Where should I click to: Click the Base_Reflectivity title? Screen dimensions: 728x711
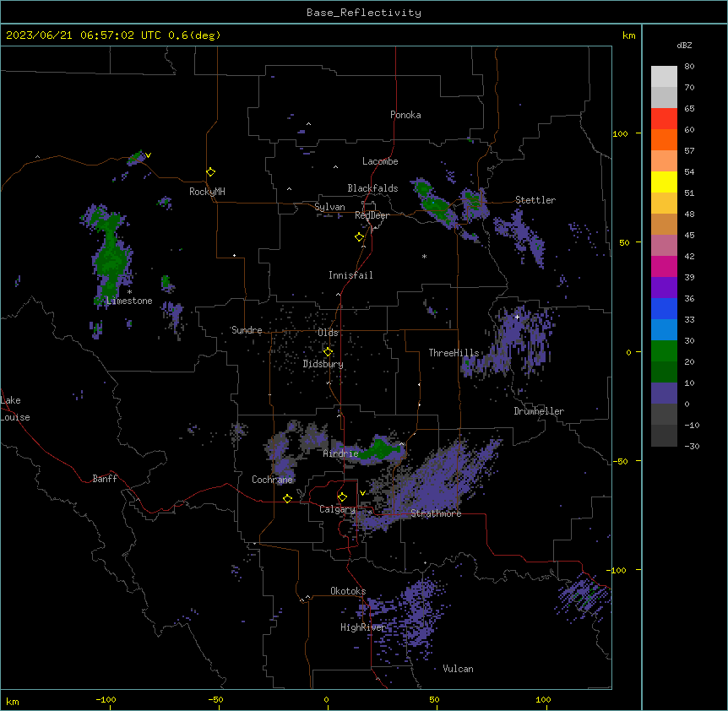tap(364, 13)
